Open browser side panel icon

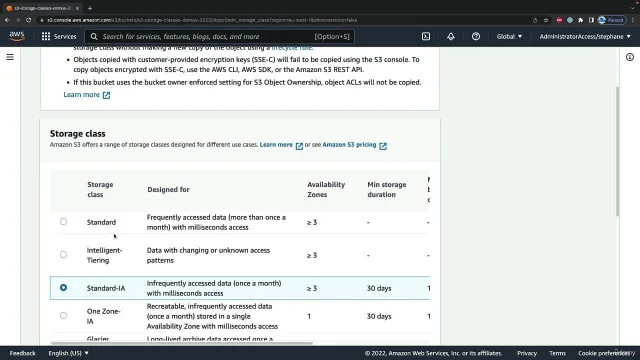coord(591,20)
